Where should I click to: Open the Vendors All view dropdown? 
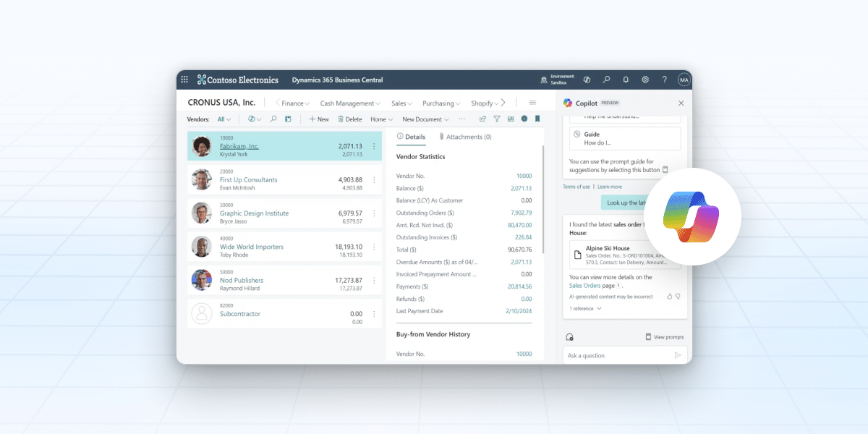pyautogui.click(x=224, y=119)
